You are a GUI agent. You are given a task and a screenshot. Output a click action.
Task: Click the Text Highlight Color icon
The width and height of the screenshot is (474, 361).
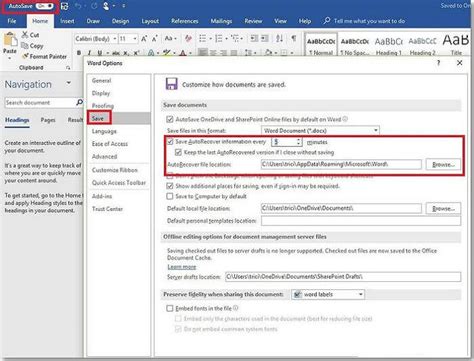pos(166,53)
